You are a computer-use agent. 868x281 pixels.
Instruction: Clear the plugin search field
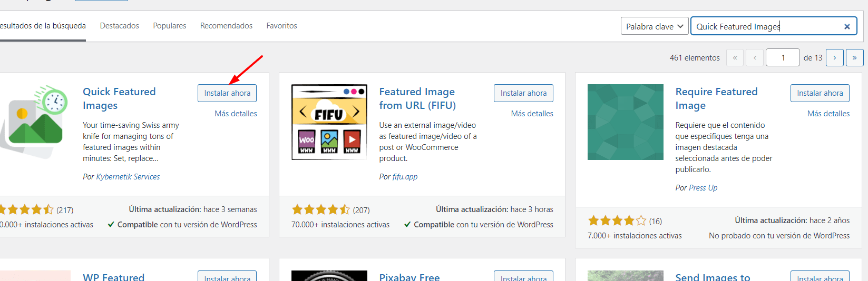pos(847,26)
